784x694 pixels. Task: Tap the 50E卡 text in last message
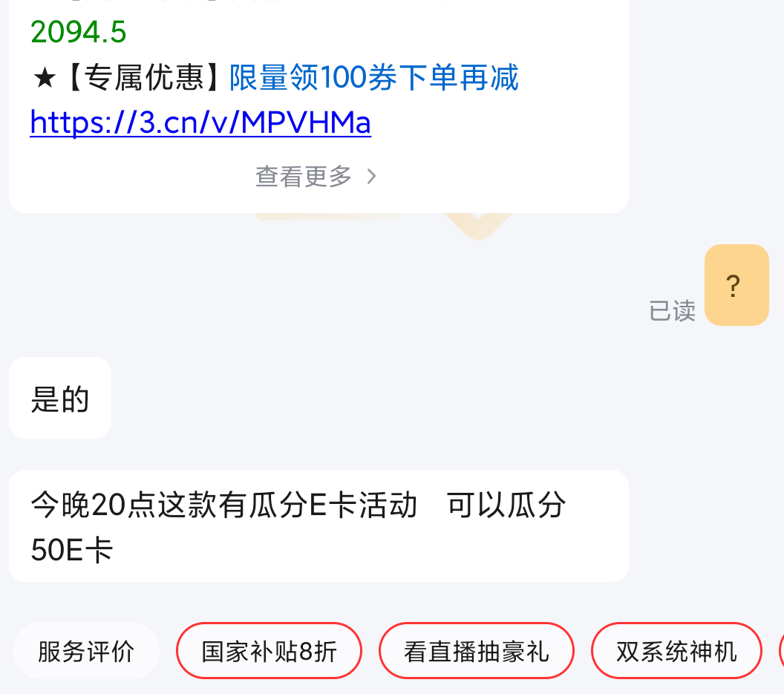[x=72, y=550]
